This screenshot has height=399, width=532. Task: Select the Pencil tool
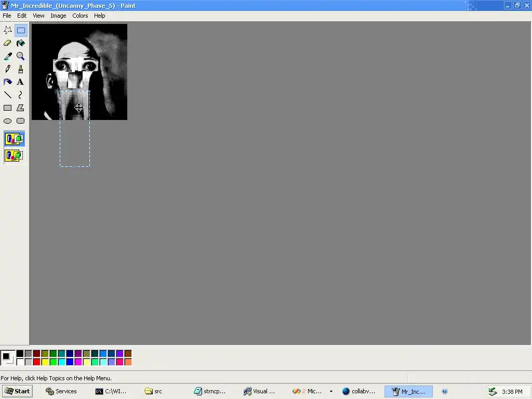pos(7,69)
